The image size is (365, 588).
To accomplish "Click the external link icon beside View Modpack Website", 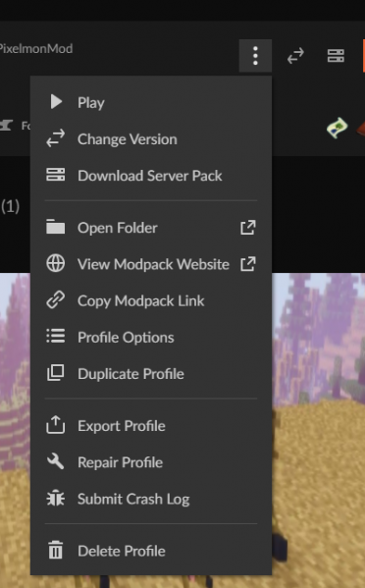I will pyautogui.click(x=248, y=264).
